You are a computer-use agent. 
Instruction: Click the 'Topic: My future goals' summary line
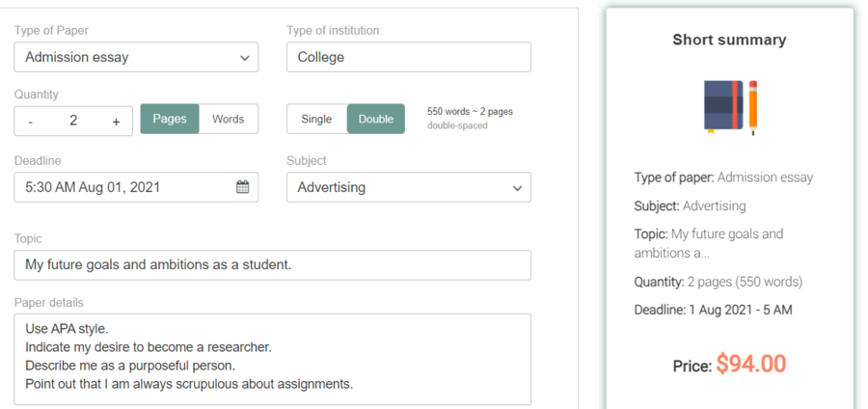[709, 243]
